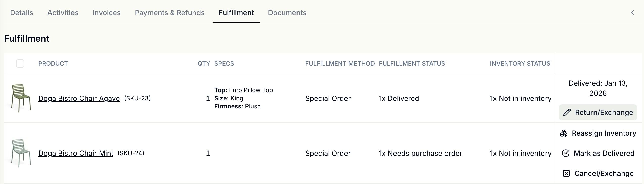Image resolution: width=644 pixels, height=184 pixels.
Task: Go to the Invoices tab
Action: [x=107, y=13]
